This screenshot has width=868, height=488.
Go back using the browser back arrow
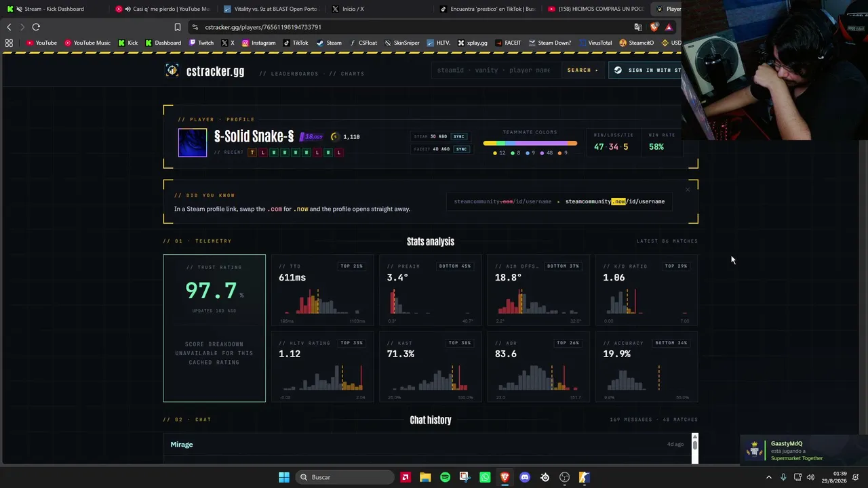click(9, 27)
